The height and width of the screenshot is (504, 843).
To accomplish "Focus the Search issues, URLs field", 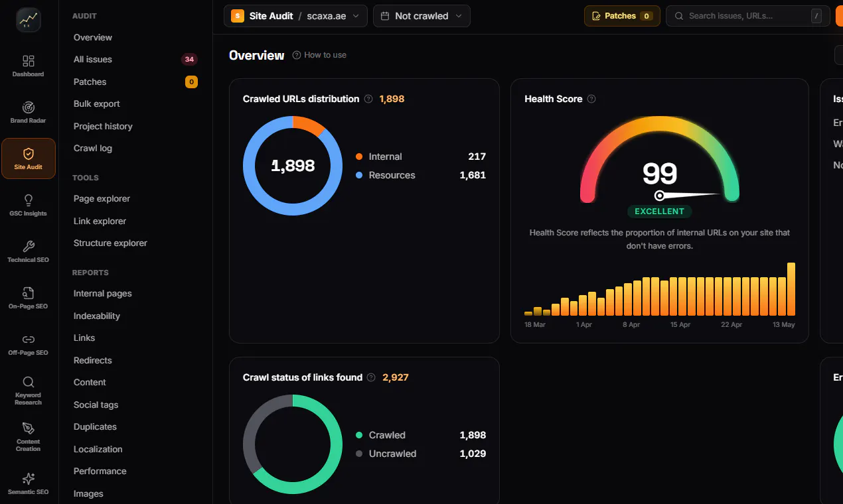I will tap(748, 16).
